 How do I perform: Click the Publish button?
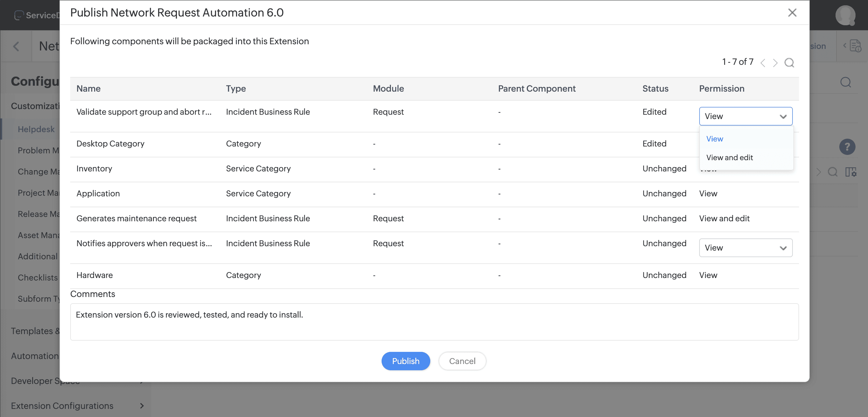405,361
